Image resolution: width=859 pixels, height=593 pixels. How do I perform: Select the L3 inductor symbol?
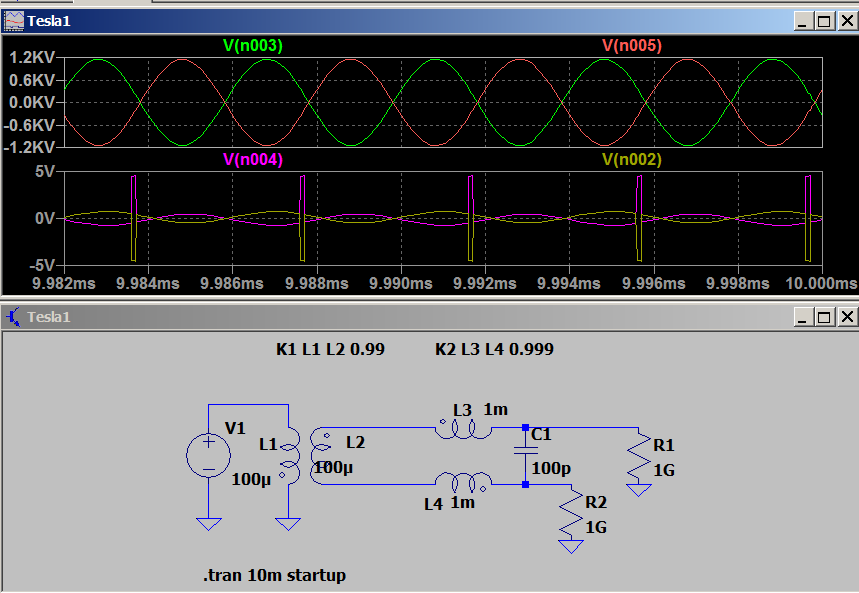click(462, 429)
